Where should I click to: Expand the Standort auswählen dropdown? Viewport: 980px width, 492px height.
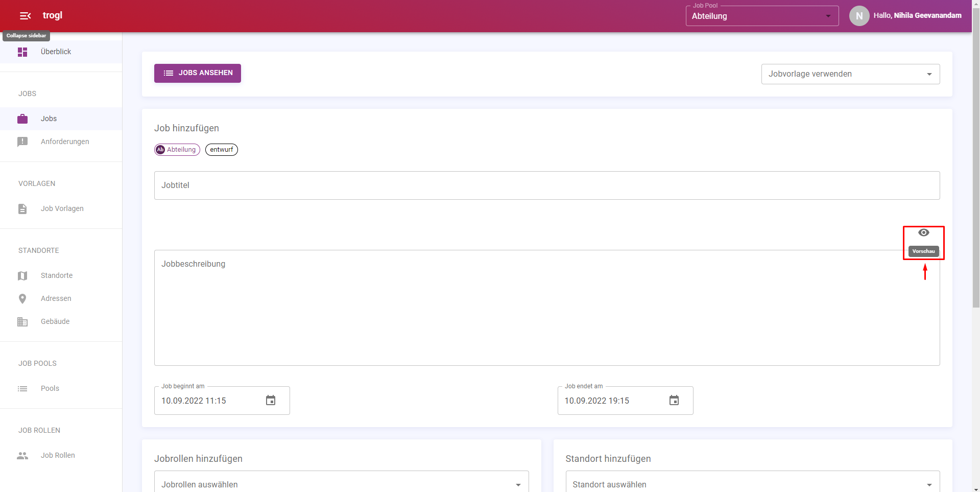point(752,484)
